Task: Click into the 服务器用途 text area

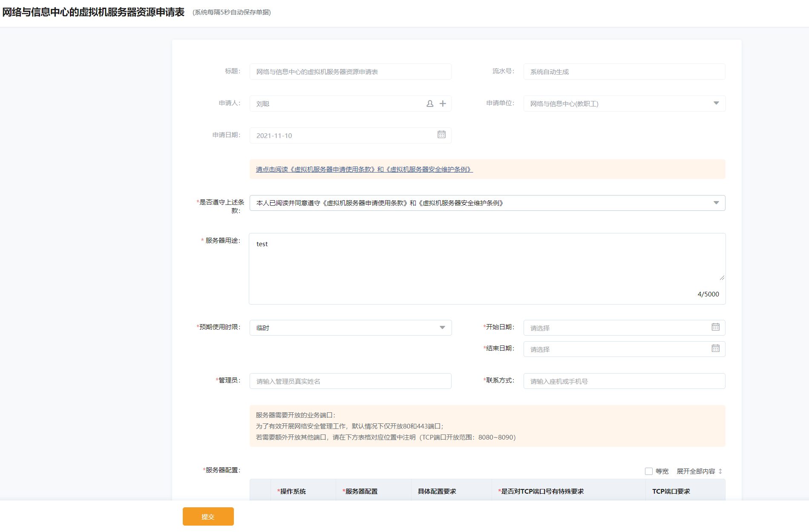Action: tap(487, 260)
